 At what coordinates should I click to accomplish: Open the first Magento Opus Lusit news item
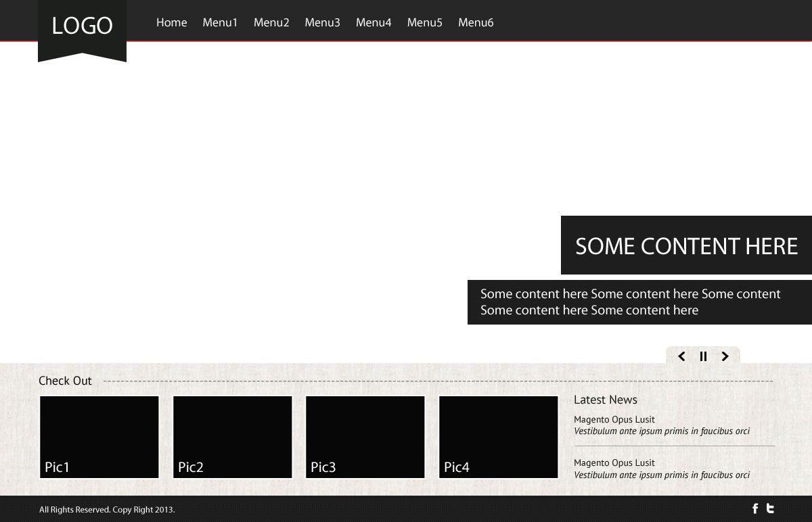(614, 419)
